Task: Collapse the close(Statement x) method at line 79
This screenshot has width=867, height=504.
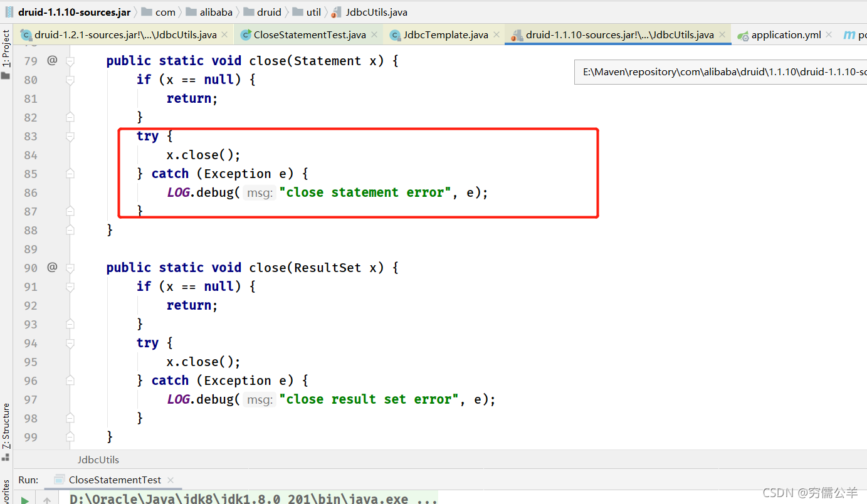Action: (70, 61)
